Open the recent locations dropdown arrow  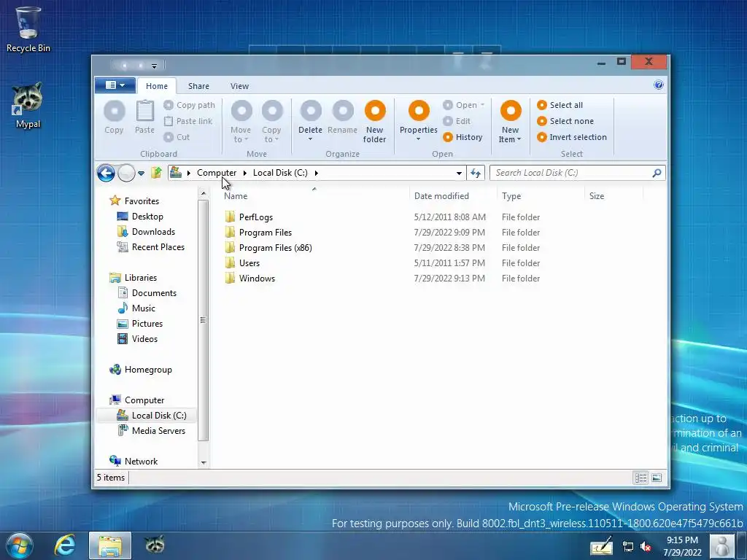(141, 174)
